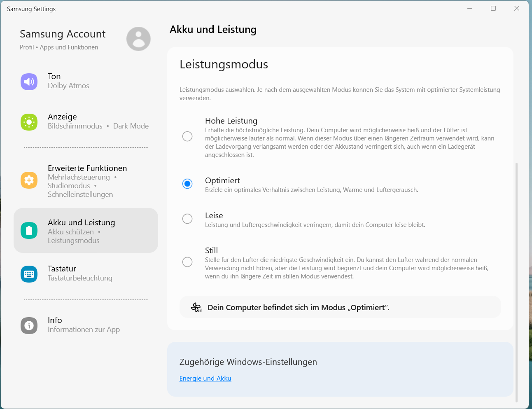
Task: Minimize the Samsung Settings window
Action: (x=470, y=8)
